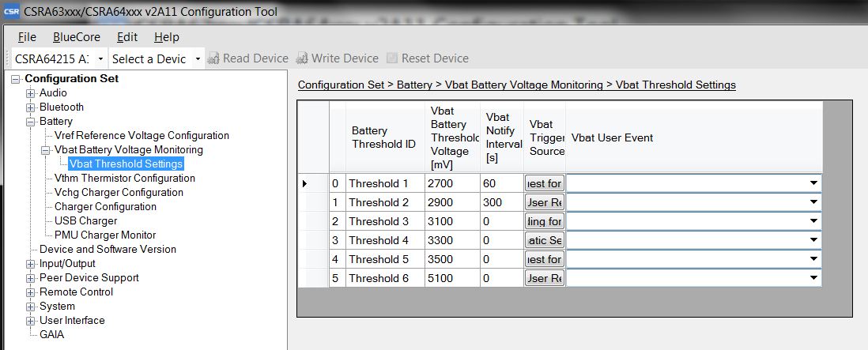Collapse the Battery tree node

tap(31, 122)
